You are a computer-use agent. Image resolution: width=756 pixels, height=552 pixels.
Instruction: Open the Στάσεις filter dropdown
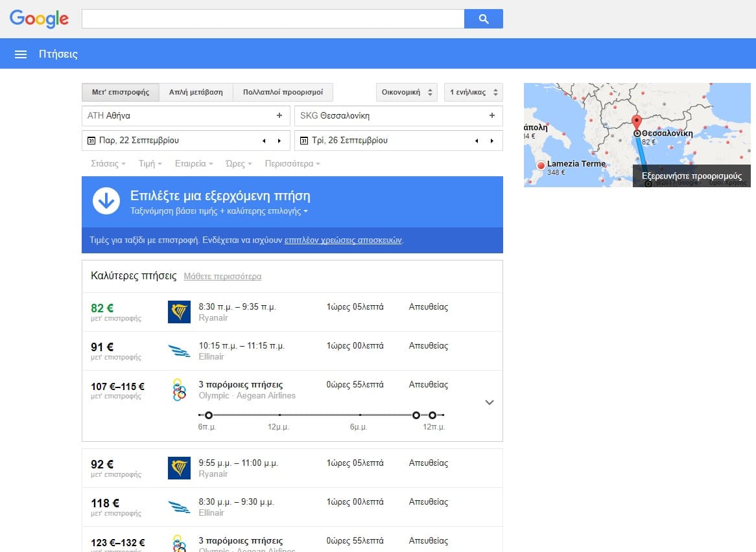[108, 164]
